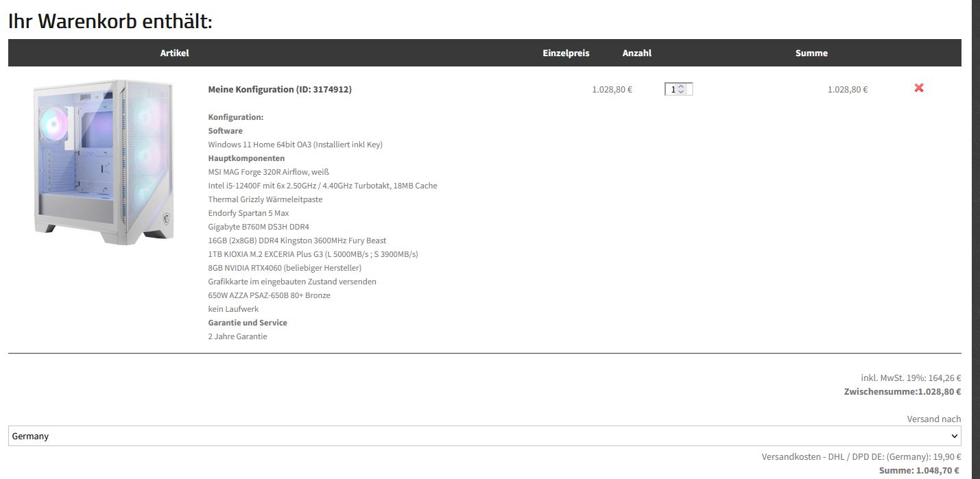
Task: Click the 'Summe' column header
Action: click(811, 53)
